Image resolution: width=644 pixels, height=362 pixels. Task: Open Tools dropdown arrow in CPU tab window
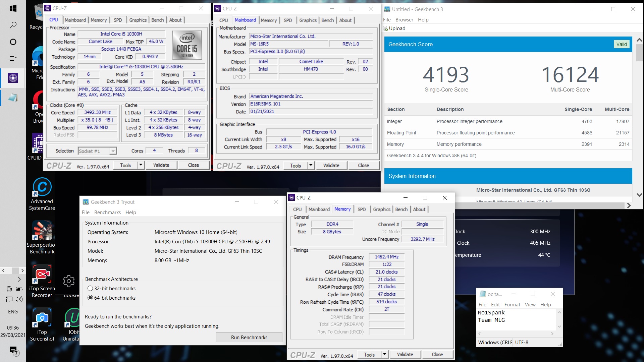click(x=141, y=165)
